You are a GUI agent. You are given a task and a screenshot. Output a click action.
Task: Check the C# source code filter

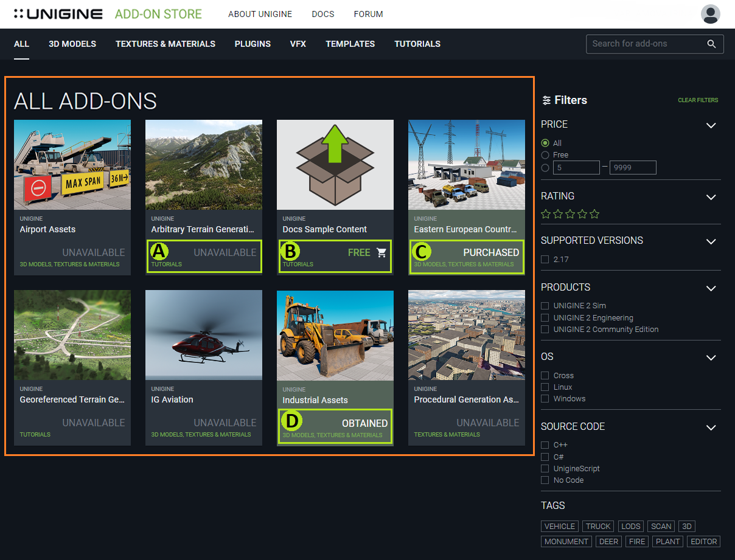[545, 457]
